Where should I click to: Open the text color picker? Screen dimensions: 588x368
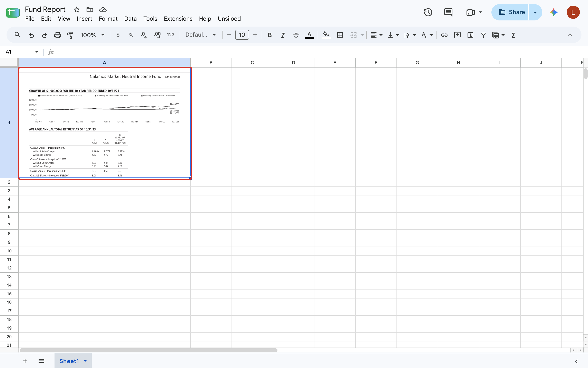[309, 35]
